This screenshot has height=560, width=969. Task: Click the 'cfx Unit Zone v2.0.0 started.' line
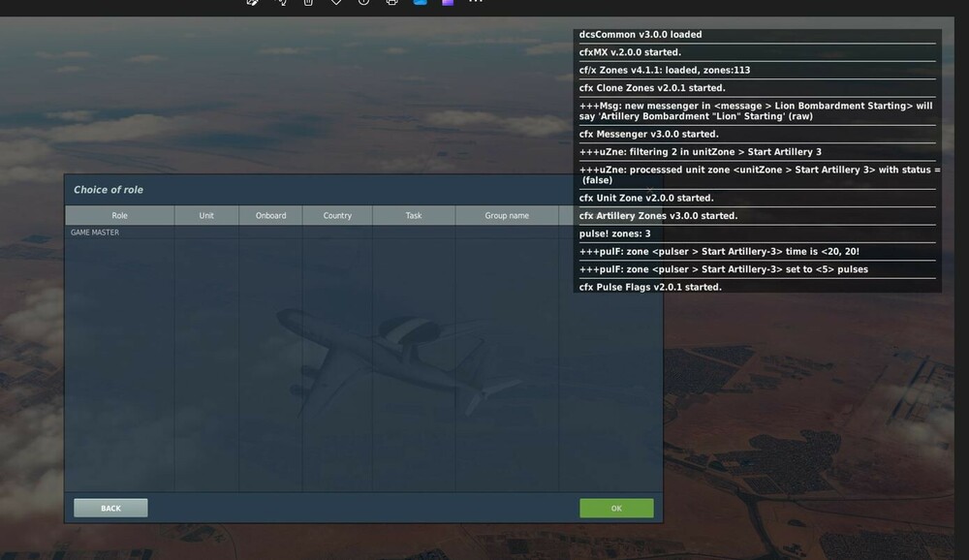tap(645, 198)
